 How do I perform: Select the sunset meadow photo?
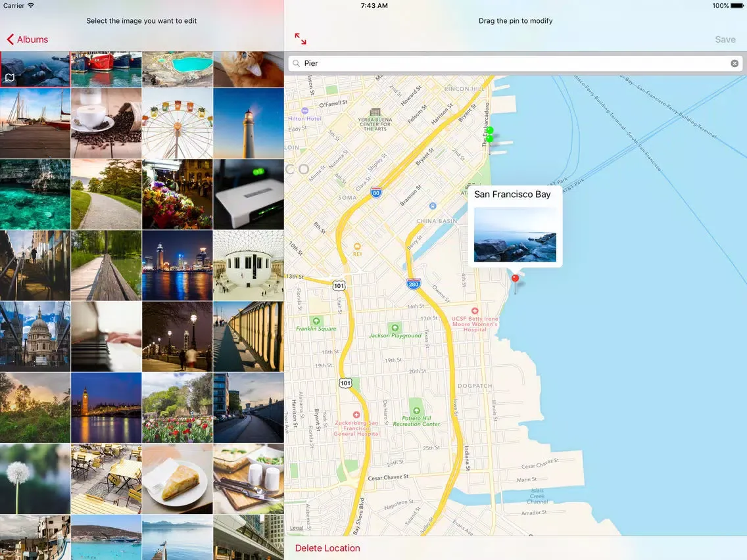coord(35,408)
